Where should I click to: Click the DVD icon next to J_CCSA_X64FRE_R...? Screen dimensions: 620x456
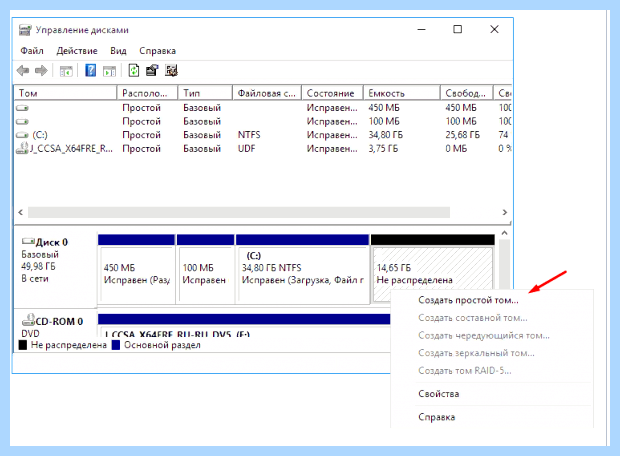(22, 148)
